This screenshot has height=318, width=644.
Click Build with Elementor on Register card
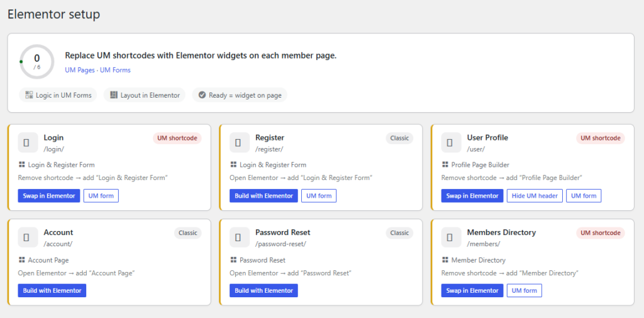[x=264, y=196]
